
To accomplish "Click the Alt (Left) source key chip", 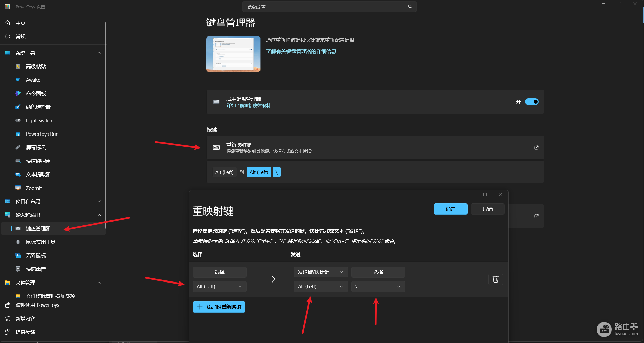I will pos(224,172).
